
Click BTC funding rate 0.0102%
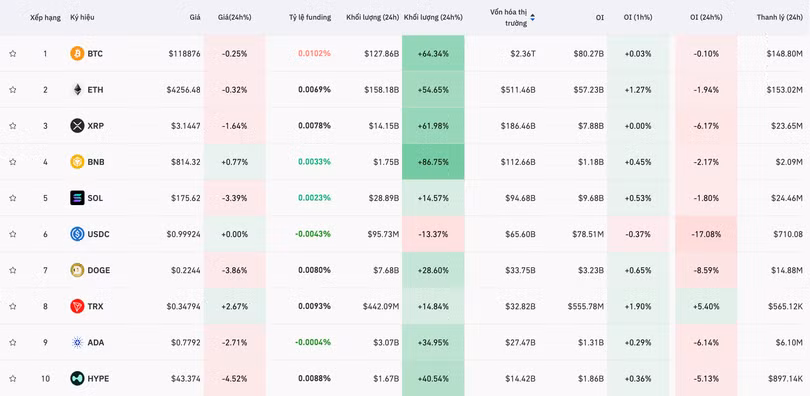point(315,53)
